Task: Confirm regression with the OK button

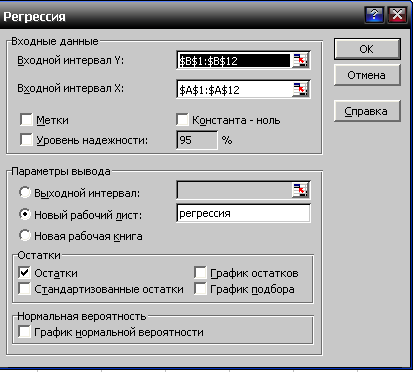Action: point(367,49)
